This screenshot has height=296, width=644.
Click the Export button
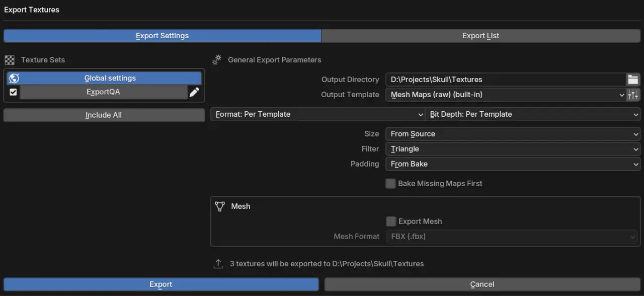(161, 284)
